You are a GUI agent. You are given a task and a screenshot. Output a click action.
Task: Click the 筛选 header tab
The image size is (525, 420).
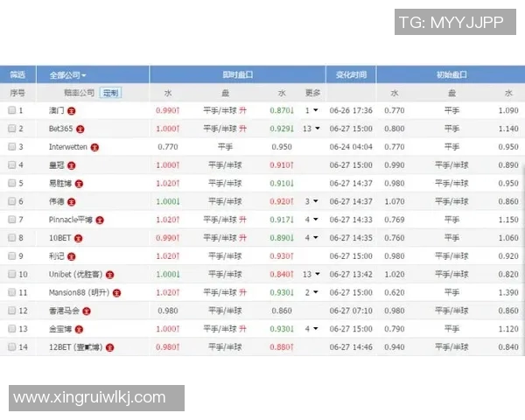click(x=17, y=74)
